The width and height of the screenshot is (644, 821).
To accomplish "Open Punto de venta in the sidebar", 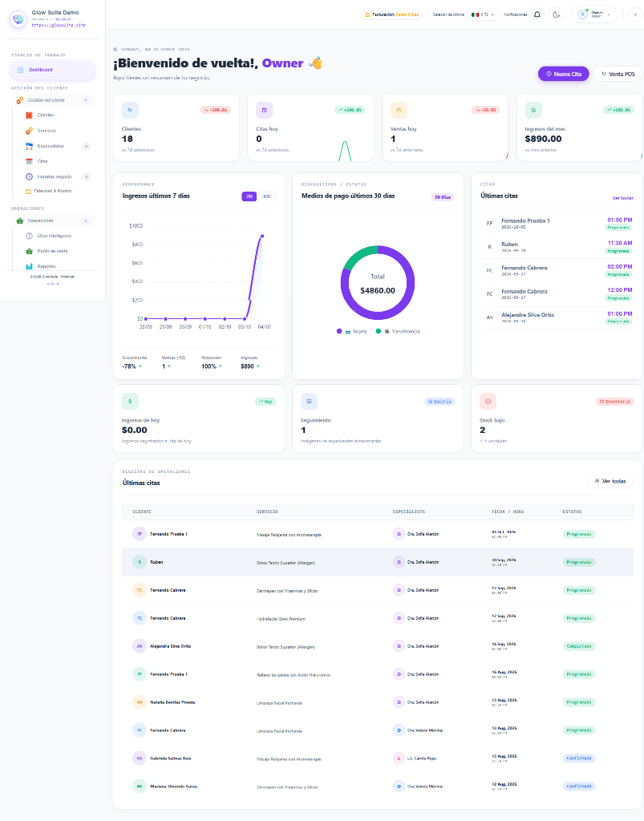I will point(52,251).
